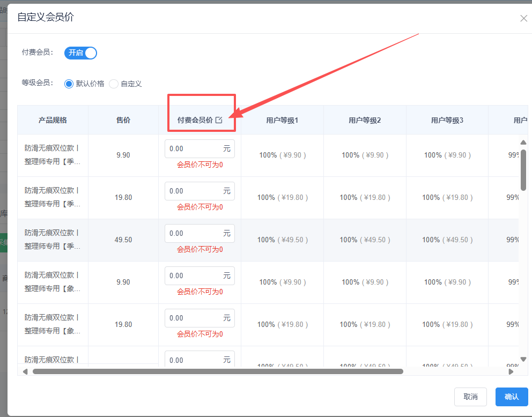Toggle the 付费会员 开启 switch off
Screen dimensions: 532x417
click(80, 53)
